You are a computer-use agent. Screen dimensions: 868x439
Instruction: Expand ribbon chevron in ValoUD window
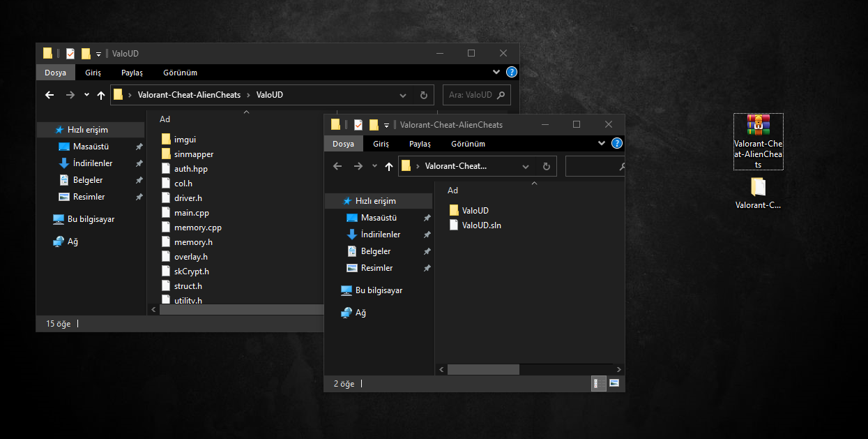point(496,72)
